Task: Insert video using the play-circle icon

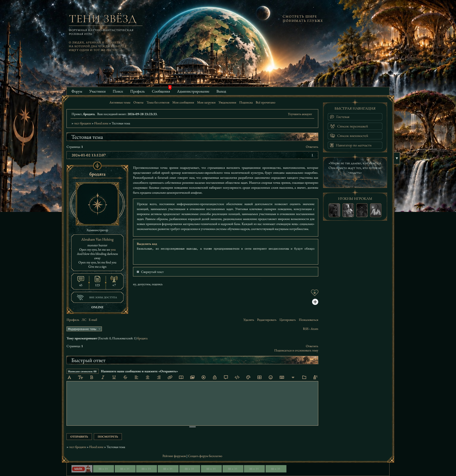Action: 204,377
